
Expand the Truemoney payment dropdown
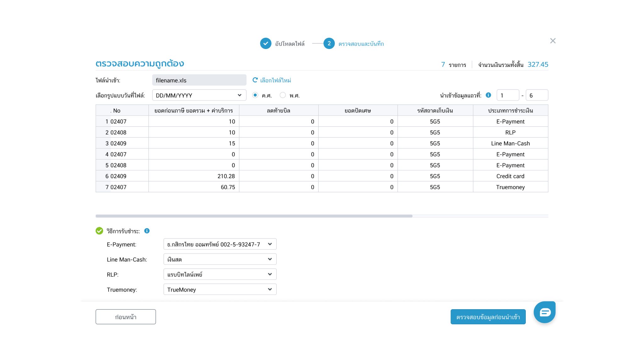[220, 289]
